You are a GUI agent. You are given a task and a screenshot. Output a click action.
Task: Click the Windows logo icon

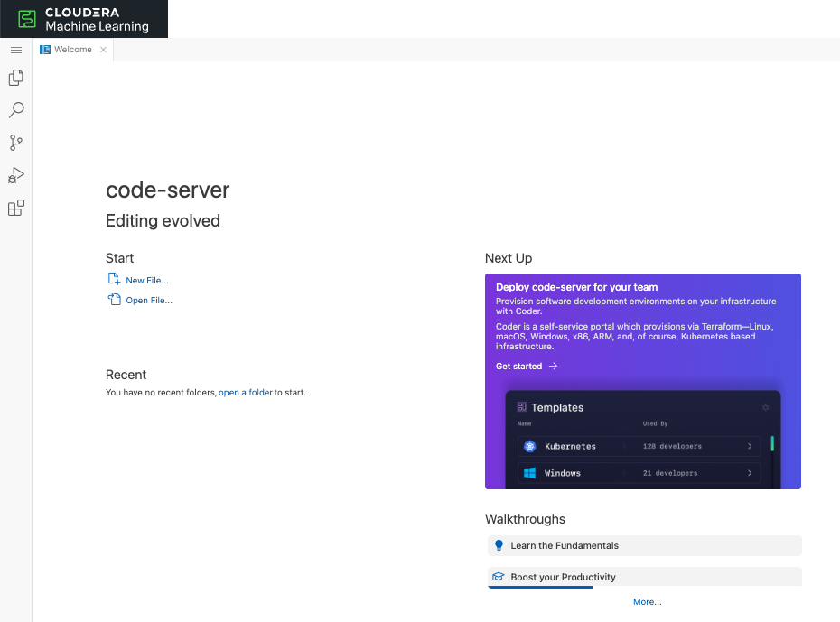(x=530, y=473)
